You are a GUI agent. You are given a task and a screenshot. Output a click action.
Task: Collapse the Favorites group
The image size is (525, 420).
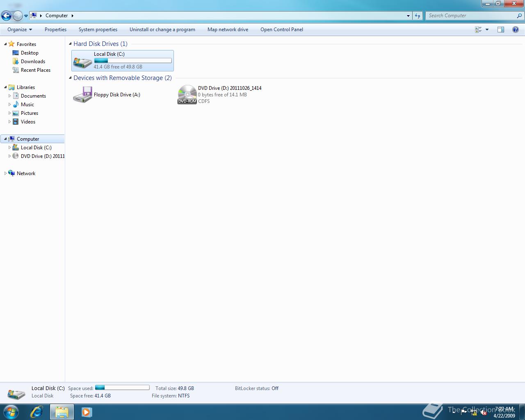5,44
